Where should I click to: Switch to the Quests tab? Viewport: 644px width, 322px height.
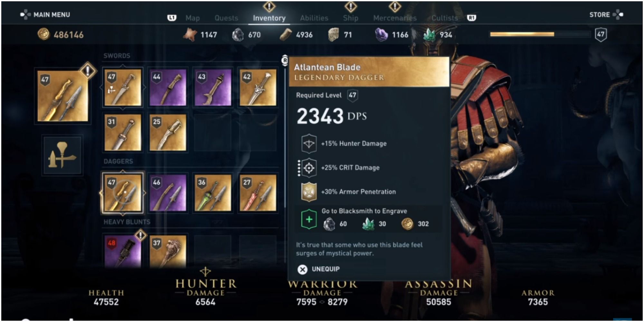[226, 18]
